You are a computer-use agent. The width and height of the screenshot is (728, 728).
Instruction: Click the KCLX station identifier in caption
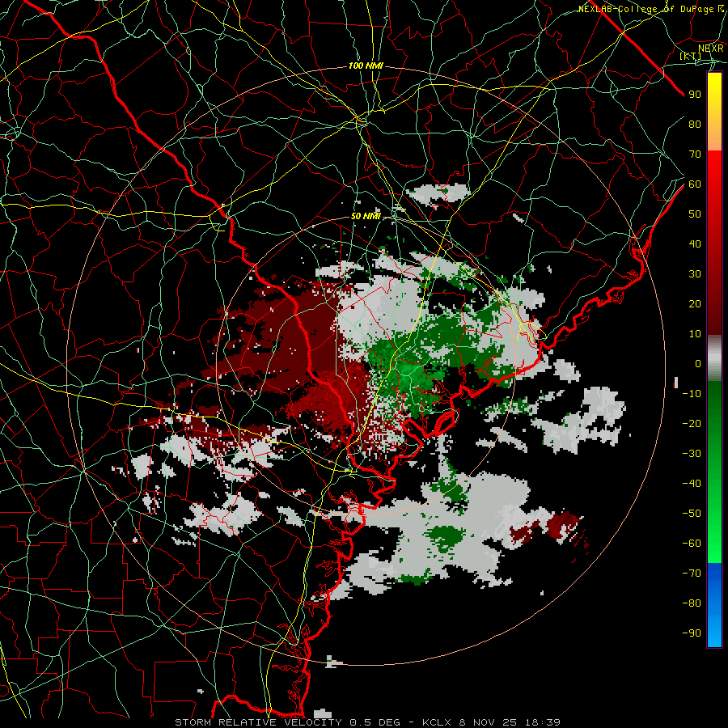(x=437, y=722)
